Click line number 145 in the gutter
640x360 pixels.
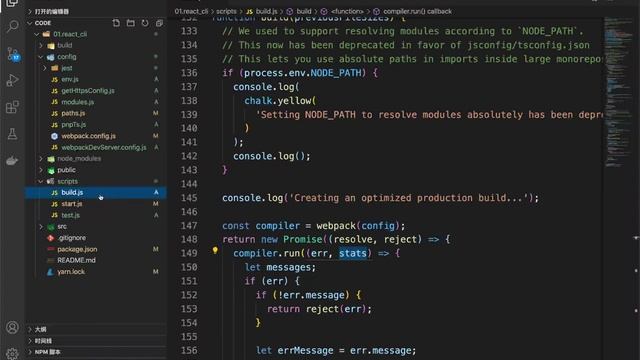pos(189,198)
